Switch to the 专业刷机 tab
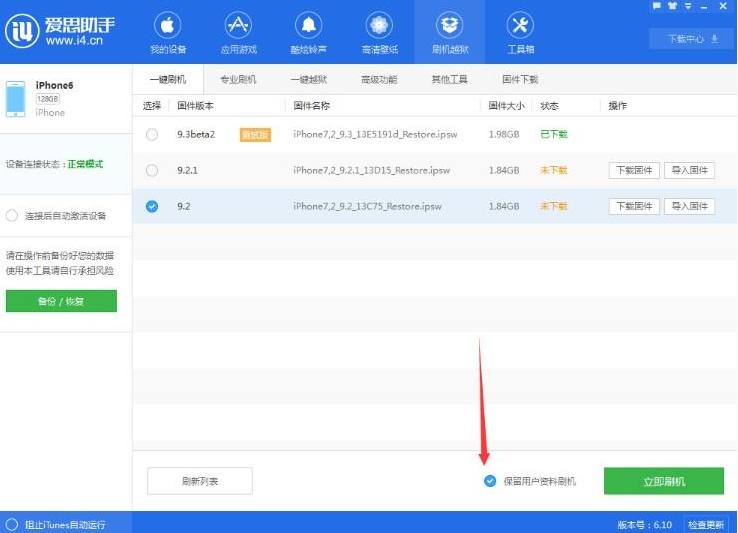Screen dimensions: 738x533 (238, 79)
